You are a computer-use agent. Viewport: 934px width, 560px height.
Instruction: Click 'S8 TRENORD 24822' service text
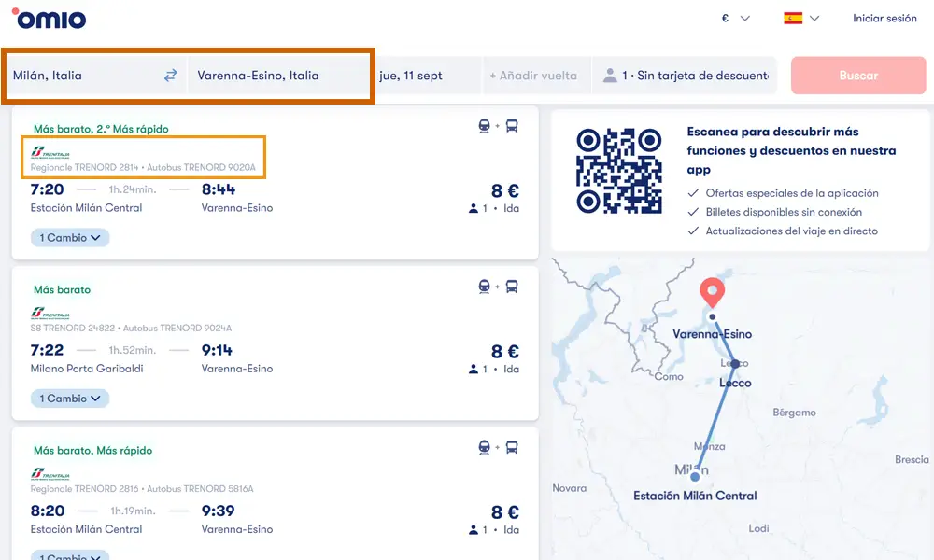73,328
